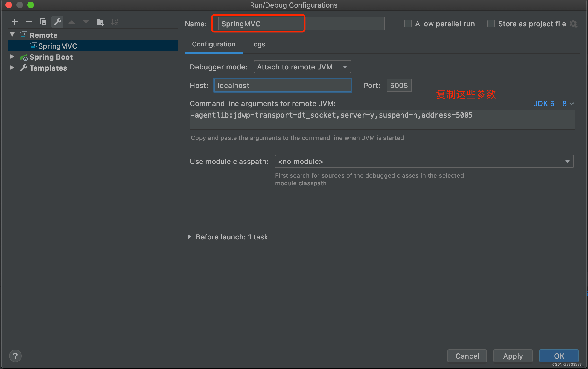Viewport: 588px width, 369px height.
Task: Open the Use module classpath dropdown
Action: pos(424,162)
